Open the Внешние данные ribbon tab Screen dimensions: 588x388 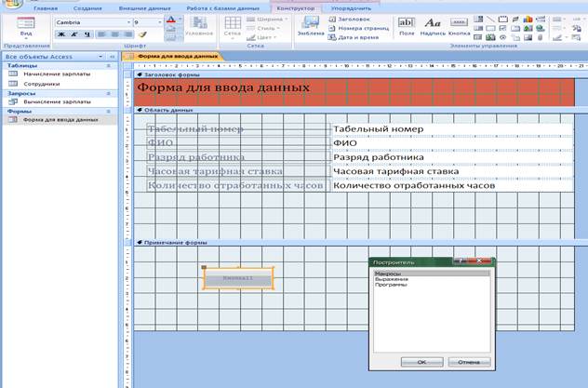click(145, 8)
